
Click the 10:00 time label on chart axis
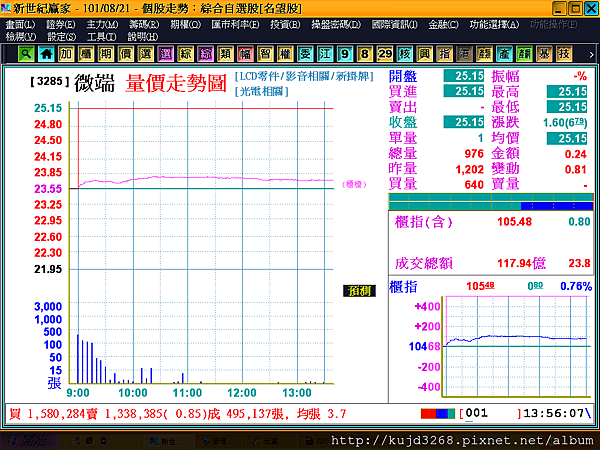click(x=133, y=393)
